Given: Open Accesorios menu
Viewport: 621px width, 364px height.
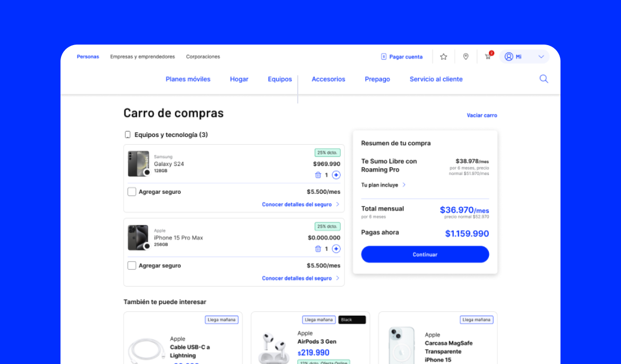Looking at the screenshot, I should pyautogui.click(x=329, y=79).
